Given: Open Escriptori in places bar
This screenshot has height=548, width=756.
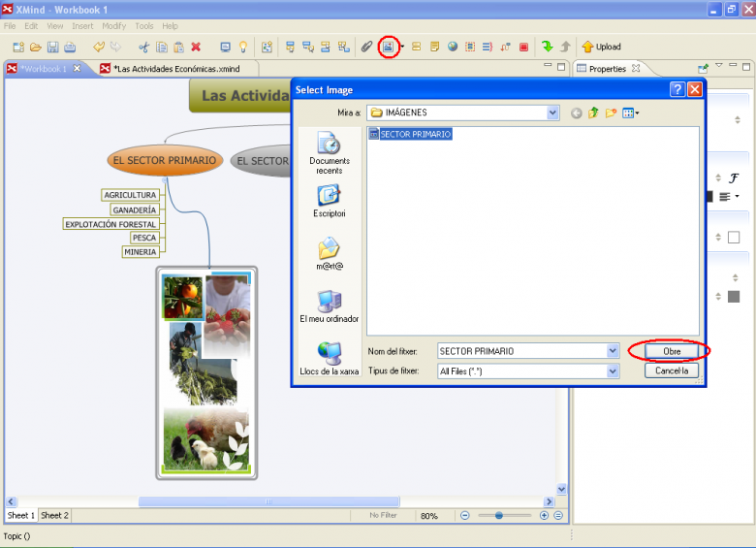Looking at the screenshot, I should (330, 202).
